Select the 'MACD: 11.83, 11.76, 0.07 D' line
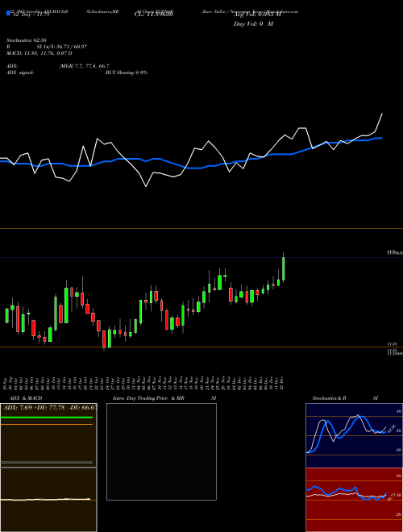 39,53
